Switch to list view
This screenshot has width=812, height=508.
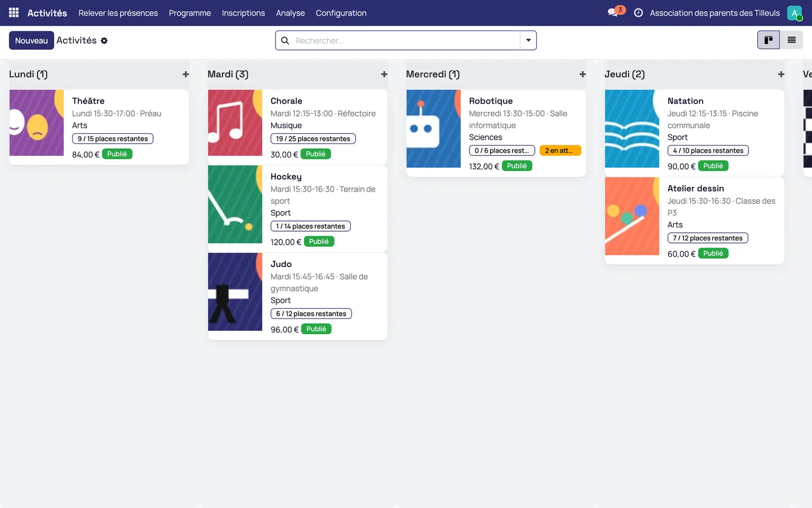791,40
